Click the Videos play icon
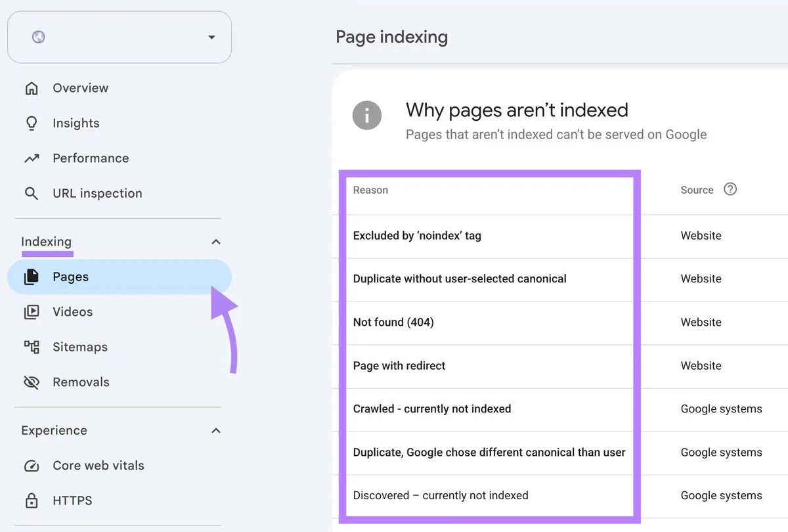Image resolution: width=788 pixels, height=532 pixels. click(32, 312)
